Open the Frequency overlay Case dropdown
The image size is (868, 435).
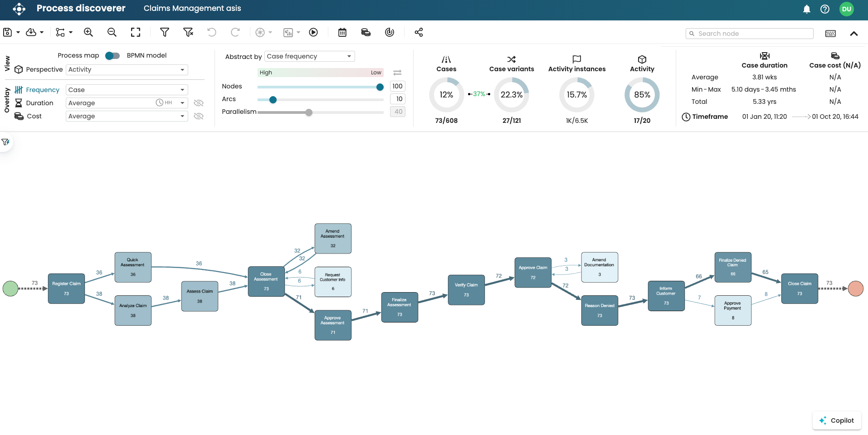click(127, 90)
